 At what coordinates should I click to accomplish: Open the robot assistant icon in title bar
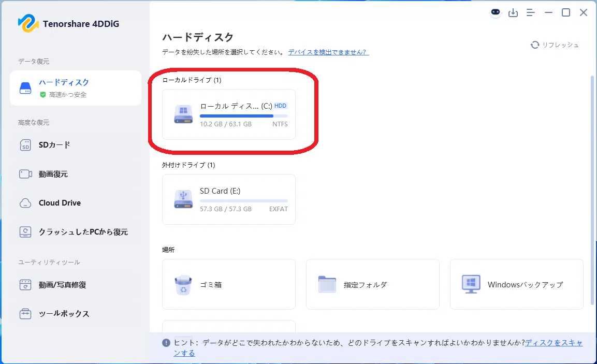(496, 12)
